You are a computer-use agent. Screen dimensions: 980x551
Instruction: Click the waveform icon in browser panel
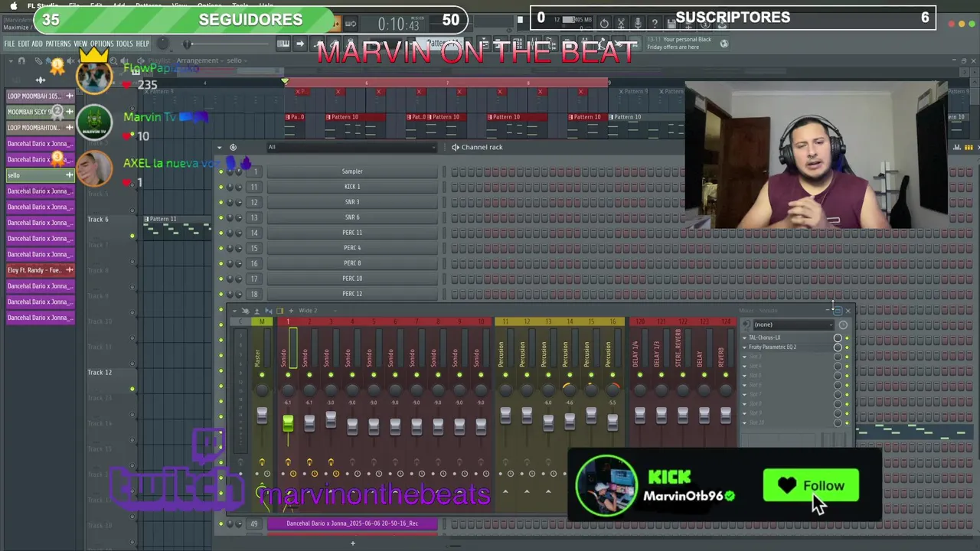click(x=41, y=80)
